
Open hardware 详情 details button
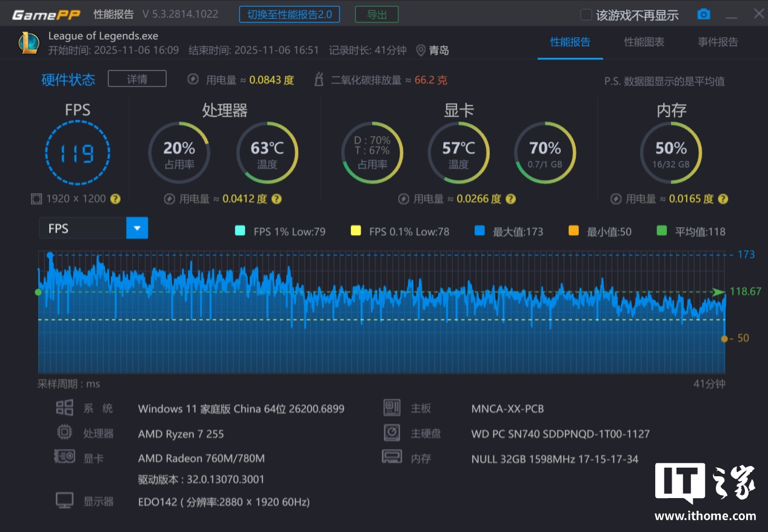[x=137, y=79]
